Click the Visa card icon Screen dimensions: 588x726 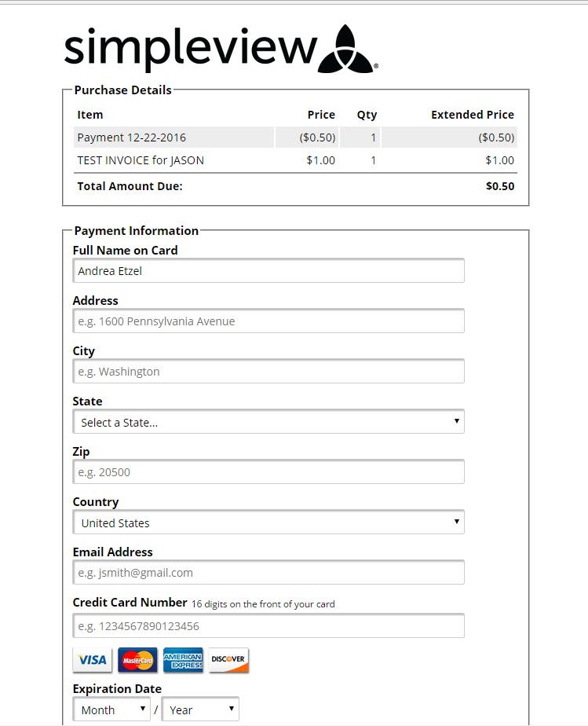coord(93,660)
